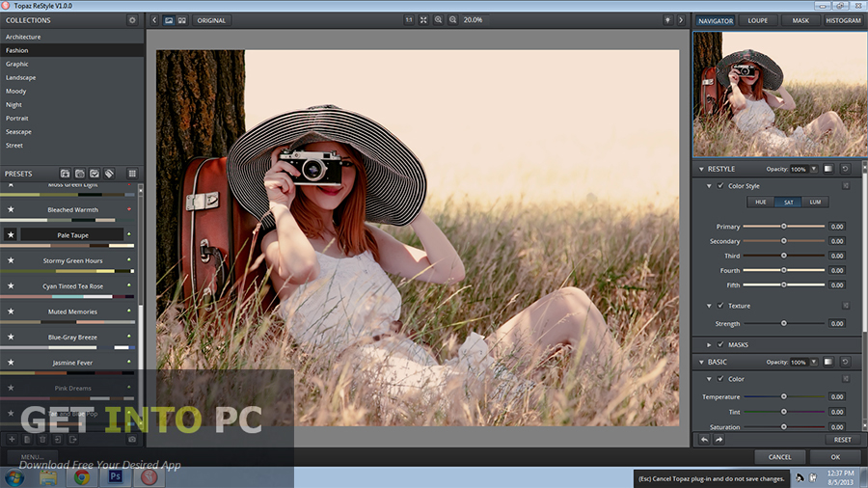Apply the Cyan Tinted Tea Rose preset
868x488 pixels.
(72, 286)
